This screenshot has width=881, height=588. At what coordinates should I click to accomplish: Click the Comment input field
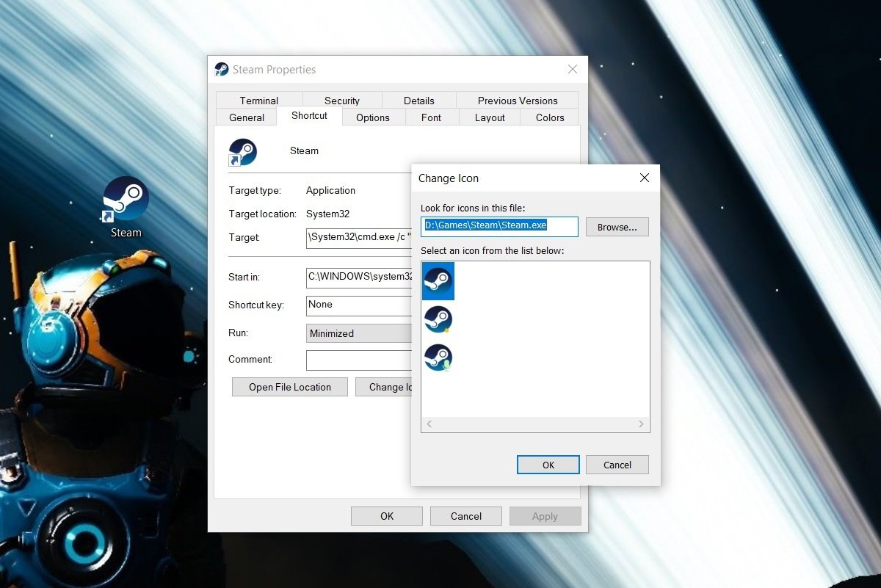pyautogui.click(x=359, y=360)
